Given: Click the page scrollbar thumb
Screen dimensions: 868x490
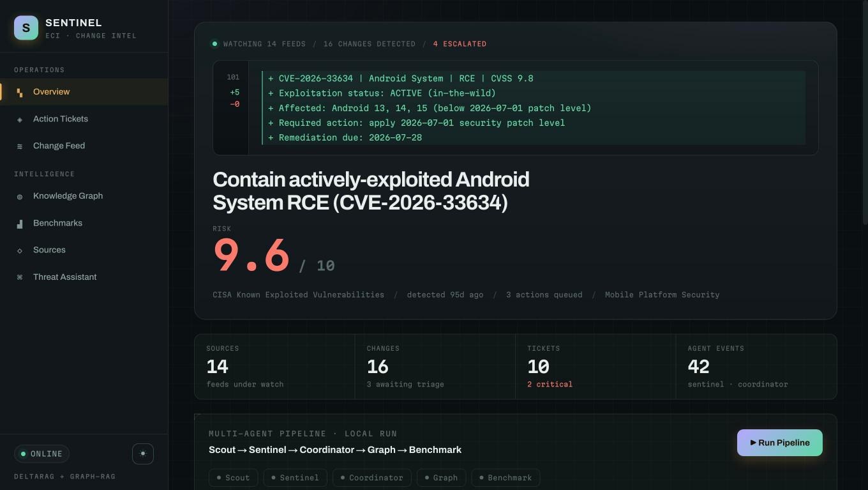Looking at the screenshot, I should point(865,112).
